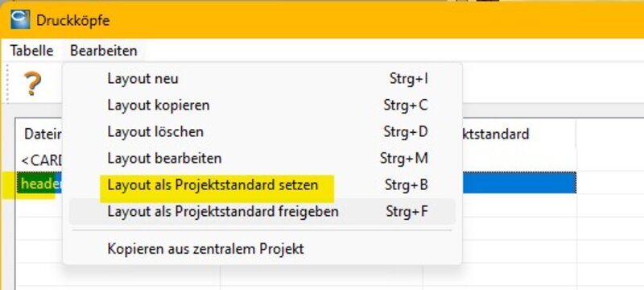Click the empty first cell below header row

click(39, 205)
